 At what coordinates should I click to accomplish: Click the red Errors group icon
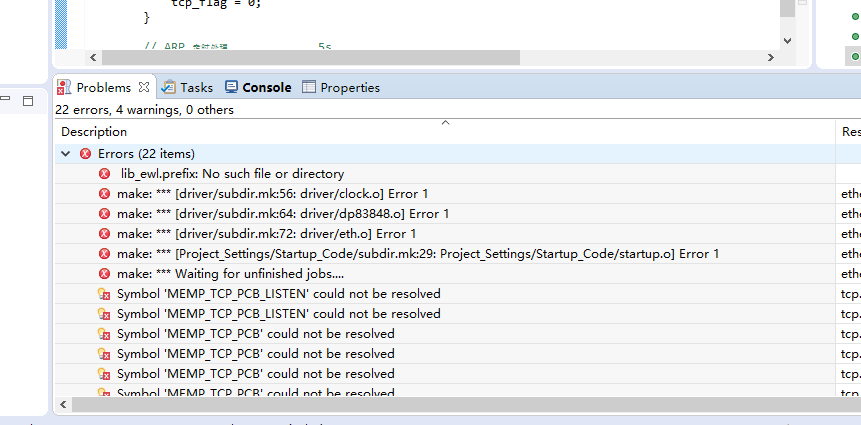click(x=85, y=154)
